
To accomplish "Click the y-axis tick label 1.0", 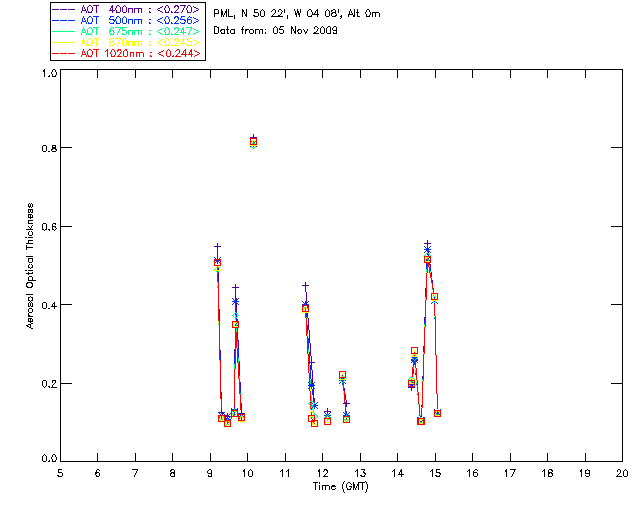I will pyautogui.click(x=48, y=74).
